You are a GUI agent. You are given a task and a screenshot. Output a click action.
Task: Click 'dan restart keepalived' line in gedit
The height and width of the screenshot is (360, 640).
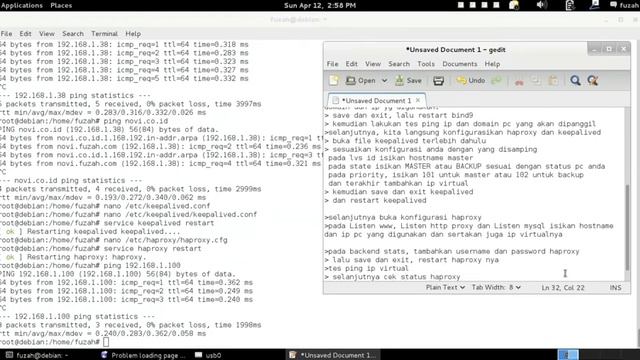click(x=376, y=200)
